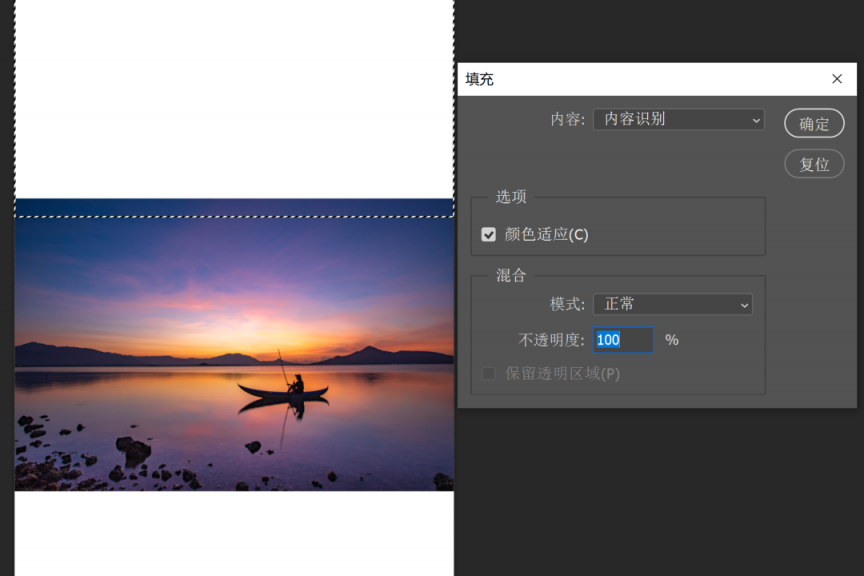Click the 内容: label in the dialog
Viewport: 864px width, 576px height.
(x=567, y=120)
